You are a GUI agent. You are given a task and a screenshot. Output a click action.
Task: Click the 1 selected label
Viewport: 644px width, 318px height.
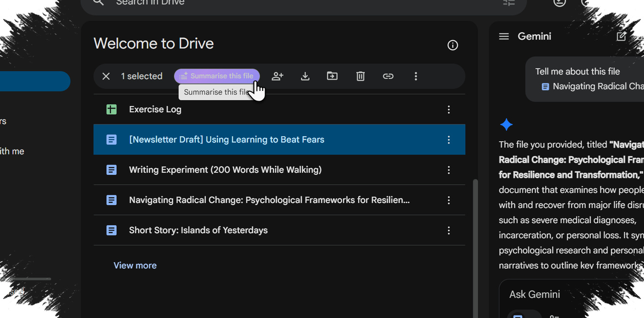click(x=141, y=76)
